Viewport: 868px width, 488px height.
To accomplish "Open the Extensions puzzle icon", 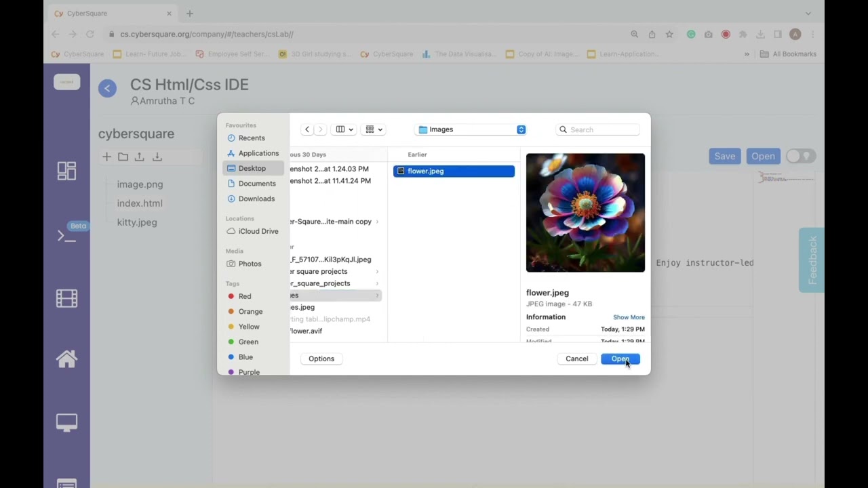I will [743, 34].
